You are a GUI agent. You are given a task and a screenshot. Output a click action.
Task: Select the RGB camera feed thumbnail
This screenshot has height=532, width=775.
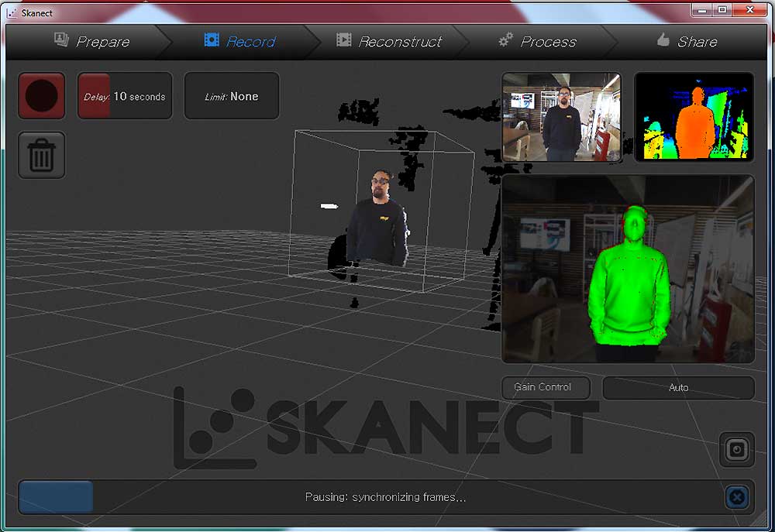[x=561, y=117]
